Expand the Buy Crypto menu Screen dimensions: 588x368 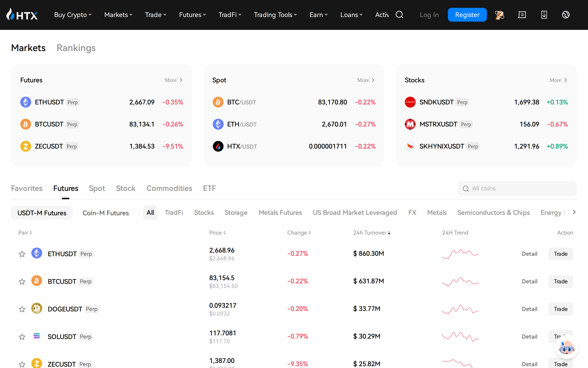(x=73, y=15)
